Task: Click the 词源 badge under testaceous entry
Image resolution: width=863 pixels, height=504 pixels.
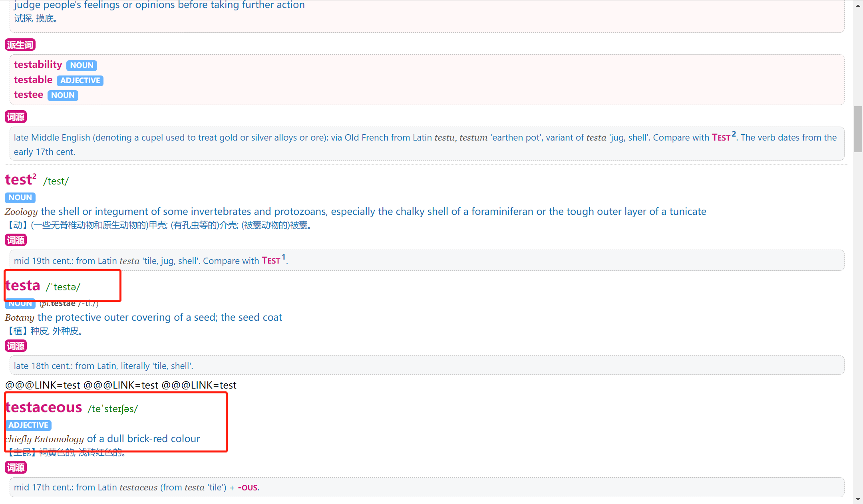Action: pos(16,467)
